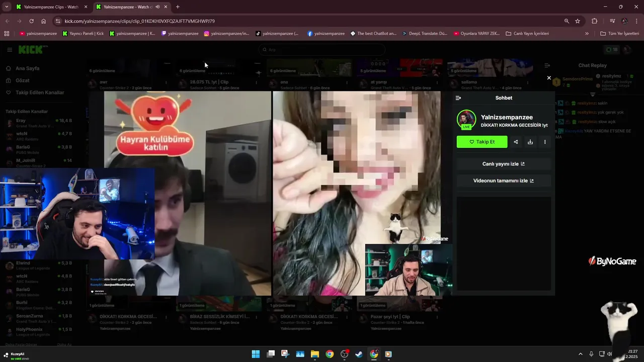Open Kick logo home link
The image size is (644, 362).
[33, 49]
